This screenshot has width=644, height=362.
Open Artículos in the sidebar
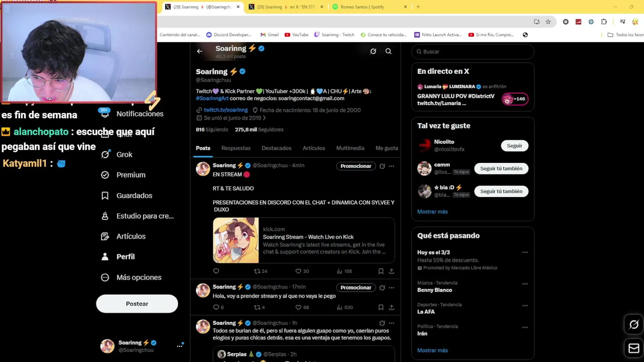[x=123, y=236]
